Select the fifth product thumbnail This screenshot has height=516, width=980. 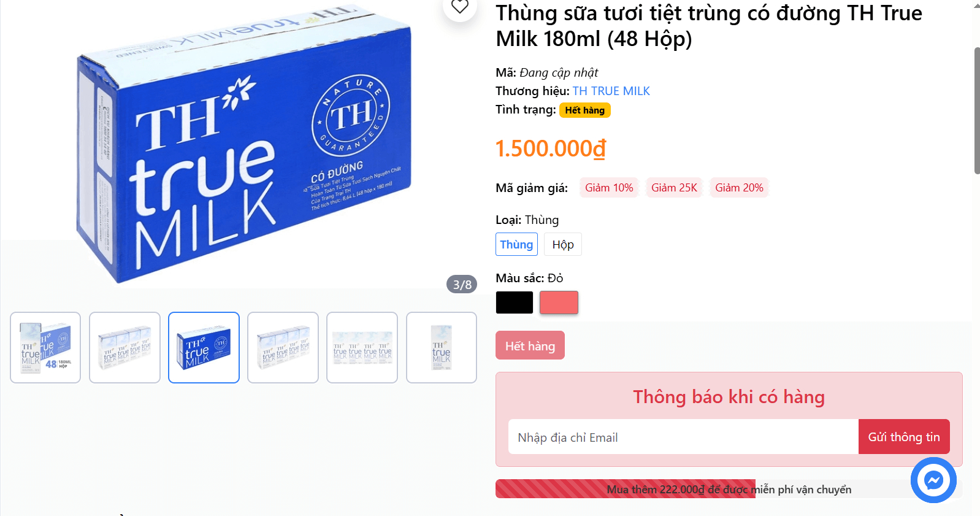click(362, 347)
